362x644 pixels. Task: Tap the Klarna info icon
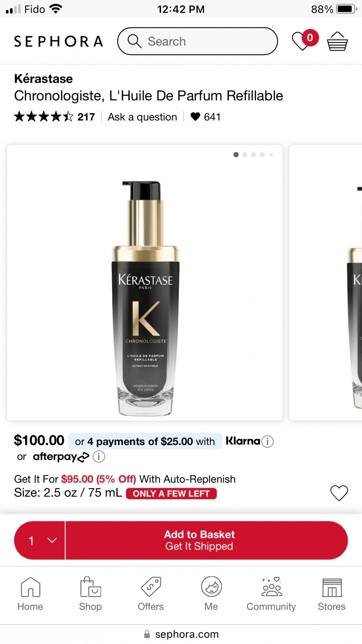coord(267,442)
